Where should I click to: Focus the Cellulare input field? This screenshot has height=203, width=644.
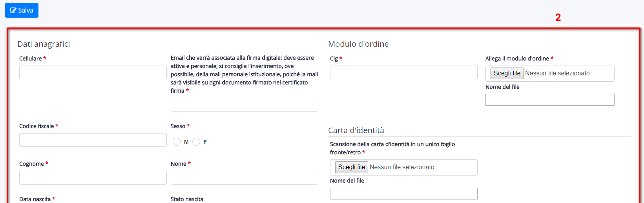(x=93, y=72)
